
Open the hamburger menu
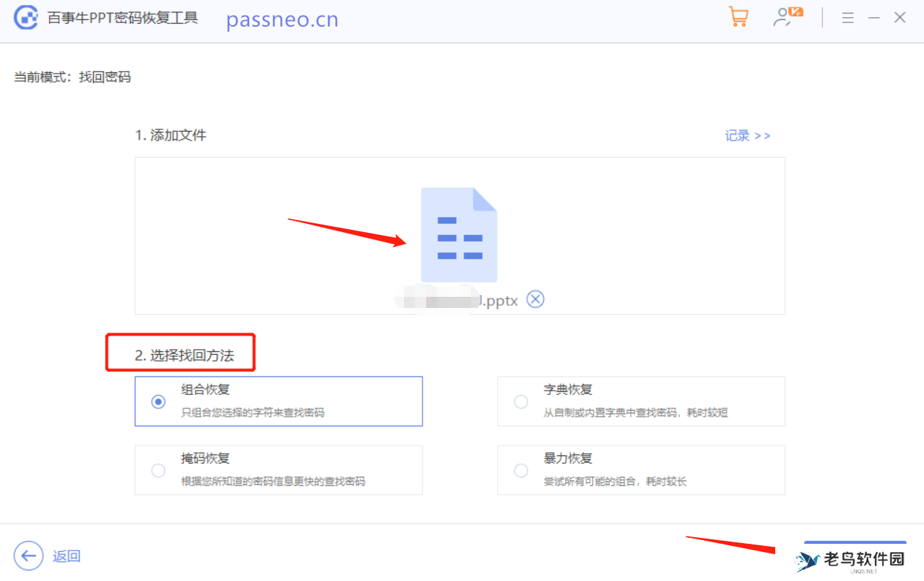pyautogui.click(x=847, y=17)
